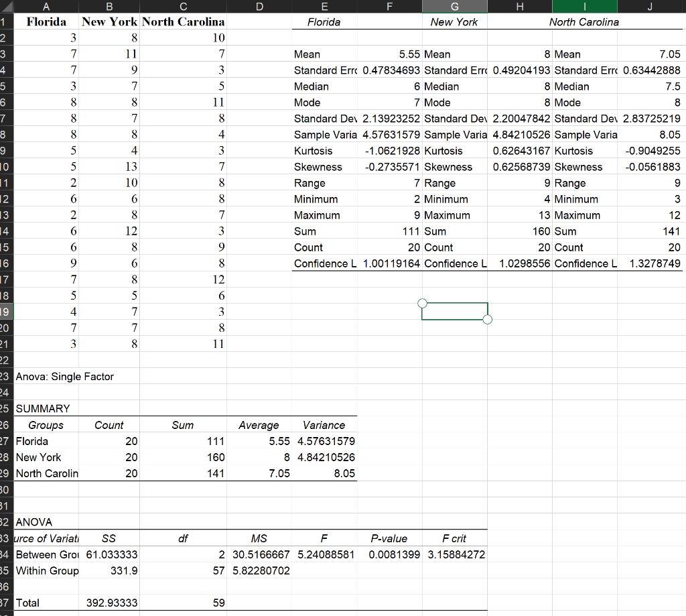Image resolution: width=686 pixels, height=616 pixels.
Task: Select column header G
Action: [x=455, y=6]
